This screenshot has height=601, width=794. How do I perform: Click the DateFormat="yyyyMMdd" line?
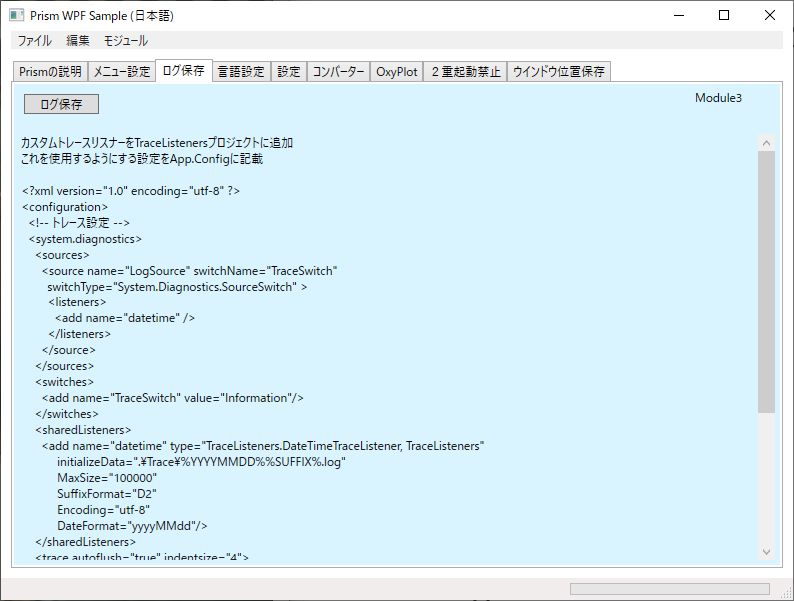coord(132,526)
